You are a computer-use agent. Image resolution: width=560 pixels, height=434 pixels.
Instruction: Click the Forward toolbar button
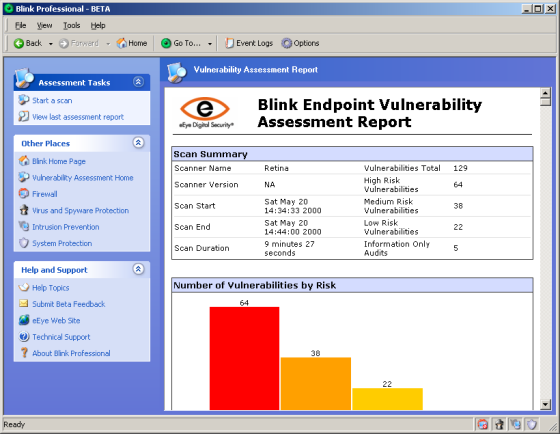tap(79, 43)
